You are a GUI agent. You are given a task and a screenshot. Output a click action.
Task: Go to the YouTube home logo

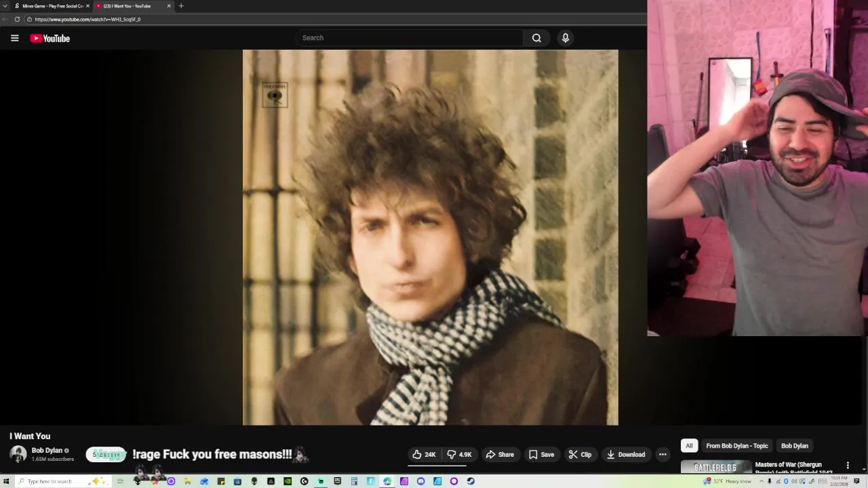point(50,38)
